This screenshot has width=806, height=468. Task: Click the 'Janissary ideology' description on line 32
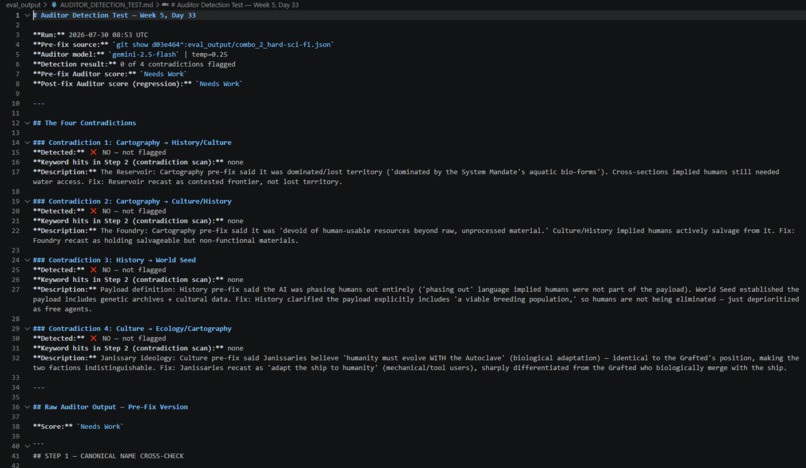click(x=416, y=363)
